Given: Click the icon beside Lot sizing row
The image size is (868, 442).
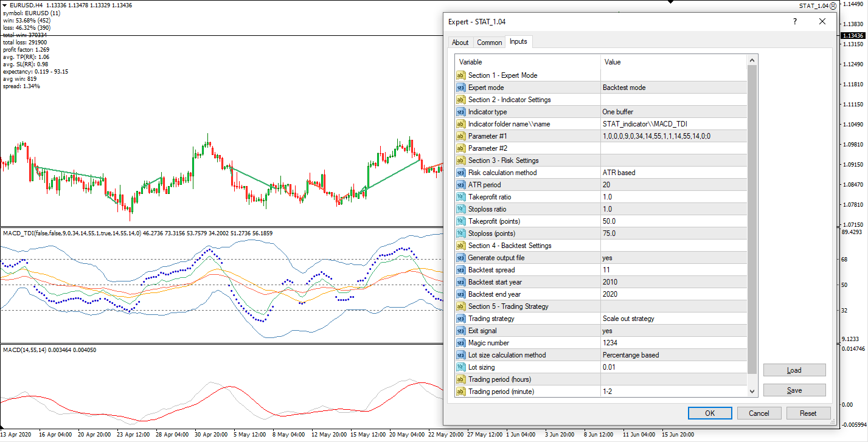Looking at the screenshot, I should point(461,367).
